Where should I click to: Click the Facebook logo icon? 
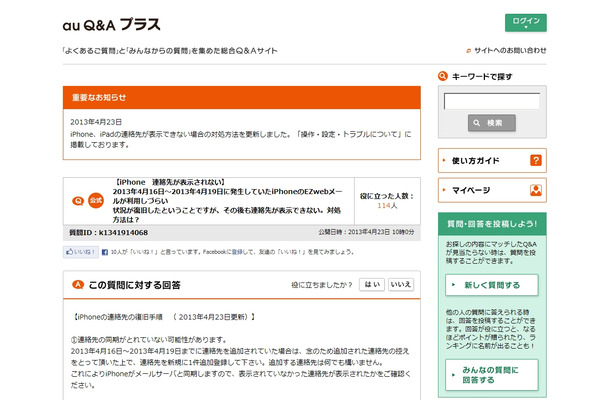(105, 252)
